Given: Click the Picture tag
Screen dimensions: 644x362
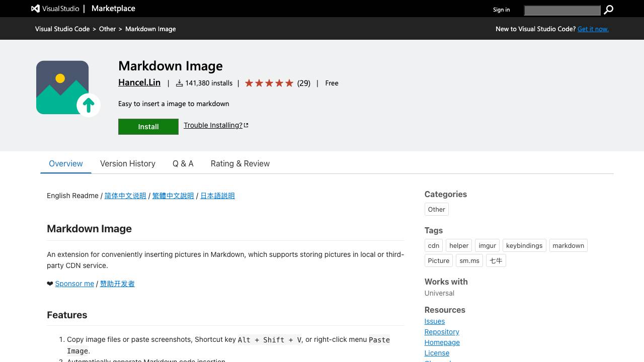Looking at the screenshot, I should tap(439, 260).
